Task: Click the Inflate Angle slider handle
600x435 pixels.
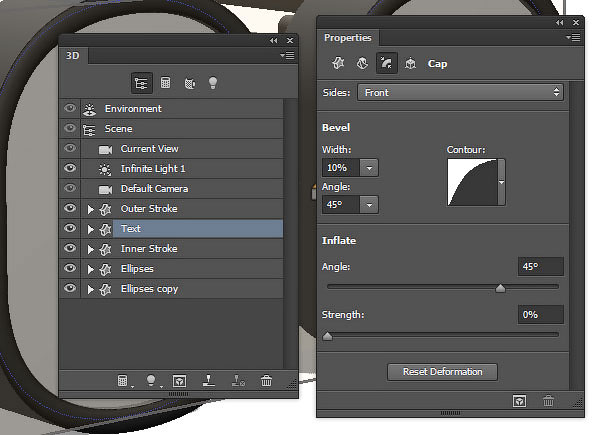Action: coord(500,288)
